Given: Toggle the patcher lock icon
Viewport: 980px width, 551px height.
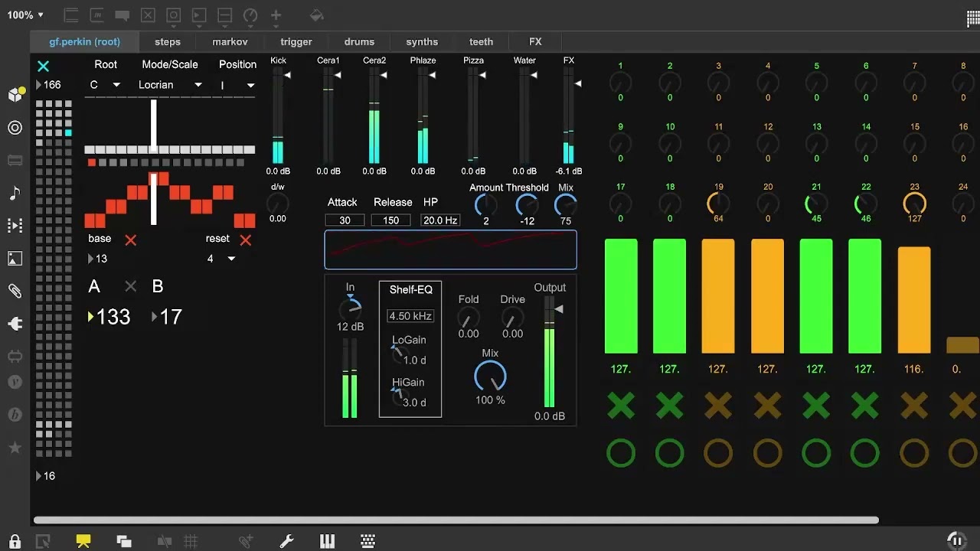Looking at the screenshot, I should 15,541.
